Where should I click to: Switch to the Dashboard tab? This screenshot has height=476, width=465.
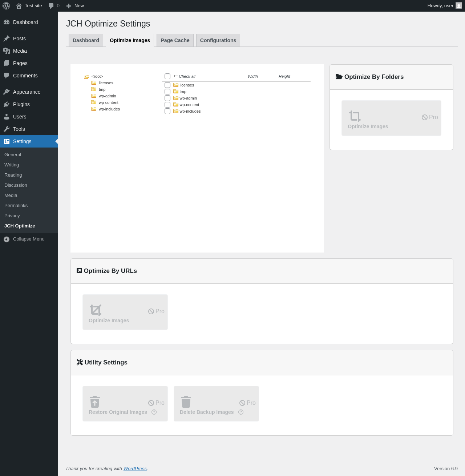click(86, 40)
